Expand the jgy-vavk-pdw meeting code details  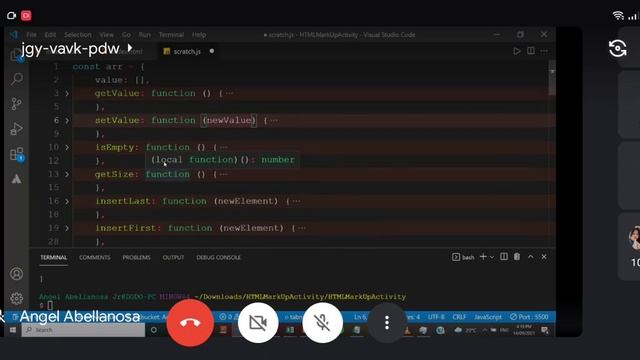[x=77, y=49]
